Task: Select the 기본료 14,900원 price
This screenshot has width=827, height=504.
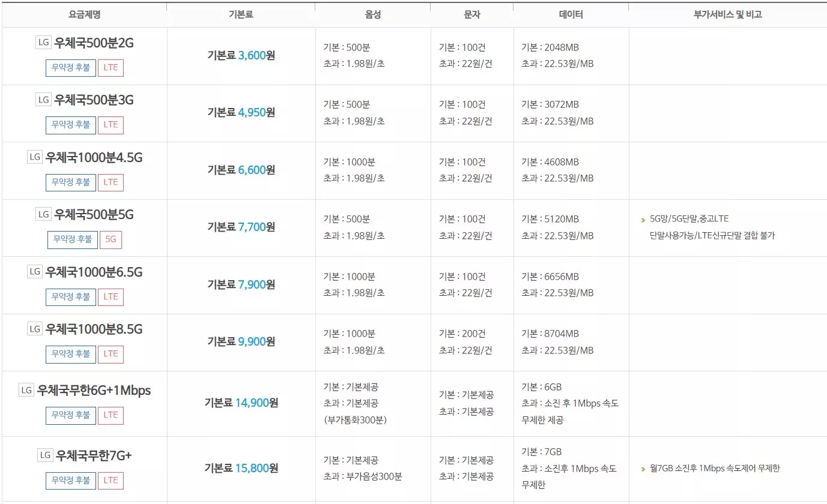Action: (x=241, y=403)
